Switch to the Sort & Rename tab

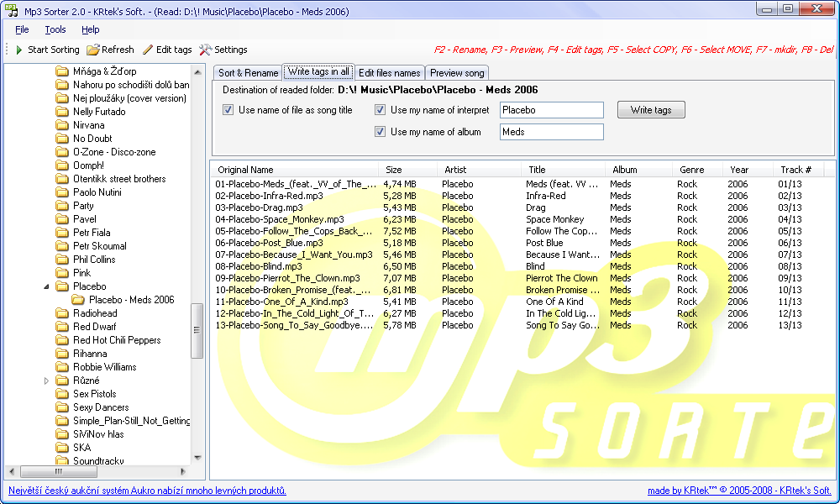tap(248, 73)
